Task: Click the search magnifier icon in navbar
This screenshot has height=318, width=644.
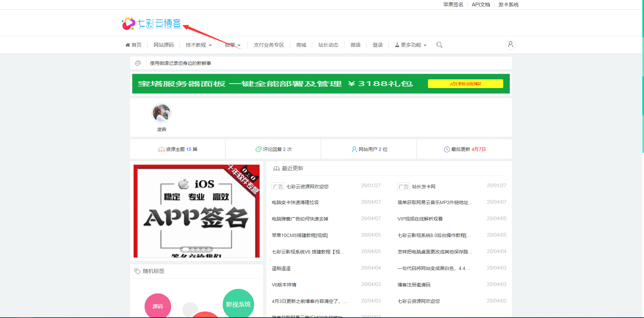Action: (x=439, y=45)
